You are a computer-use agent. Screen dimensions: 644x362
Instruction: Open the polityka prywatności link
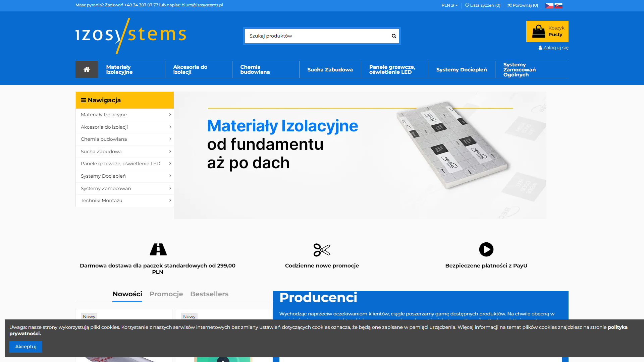click(617, 327)
